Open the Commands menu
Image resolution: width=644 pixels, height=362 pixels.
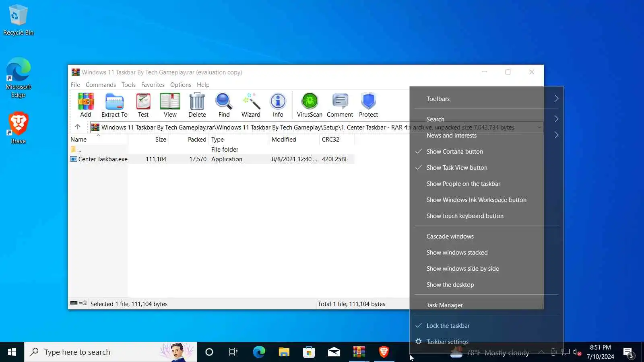pyautogui.click(x=101, y=85)
